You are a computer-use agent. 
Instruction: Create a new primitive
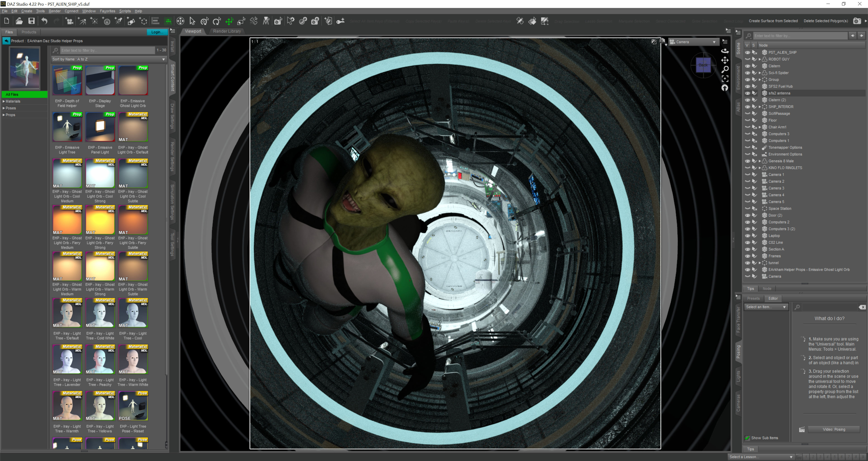131,21
